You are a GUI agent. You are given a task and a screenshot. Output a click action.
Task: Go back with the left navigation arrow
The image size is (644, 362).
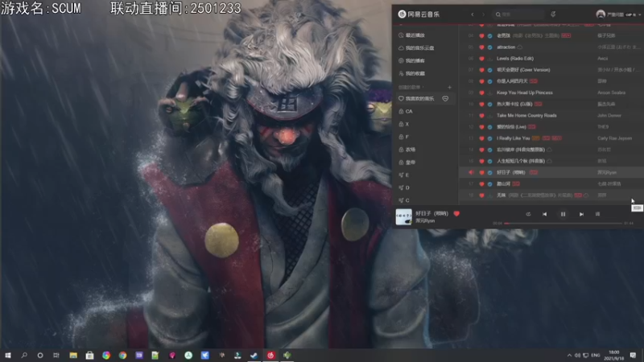[x=473, y=14]
